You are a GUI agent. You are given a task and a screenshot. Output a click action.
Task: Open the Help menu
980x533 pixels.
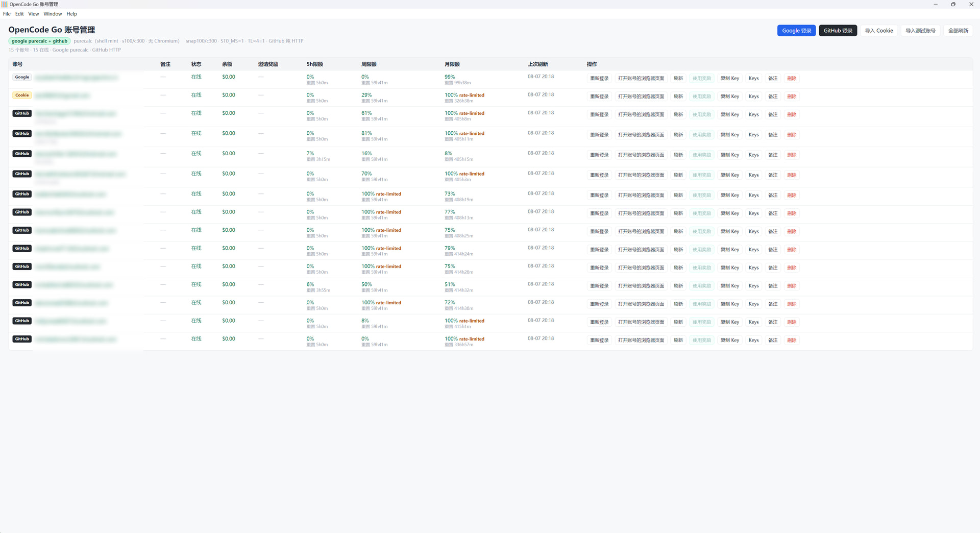(x=72, y=14)
